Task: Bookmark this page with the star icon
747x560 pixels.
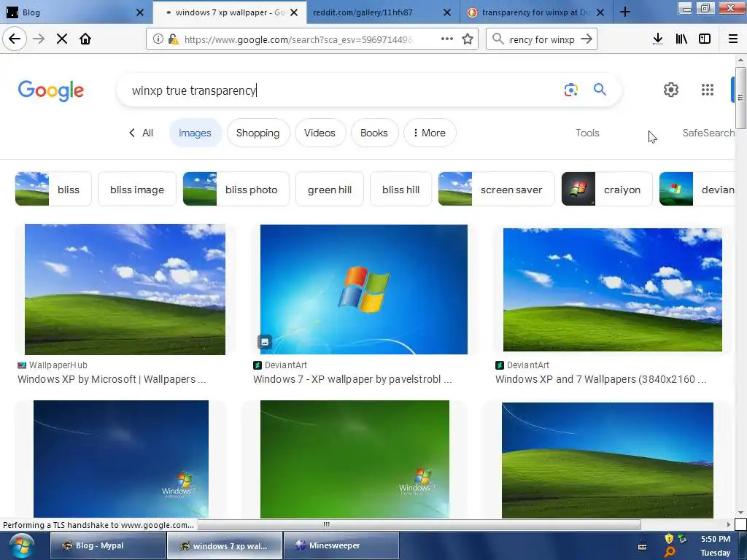Action: coord(468,39)
